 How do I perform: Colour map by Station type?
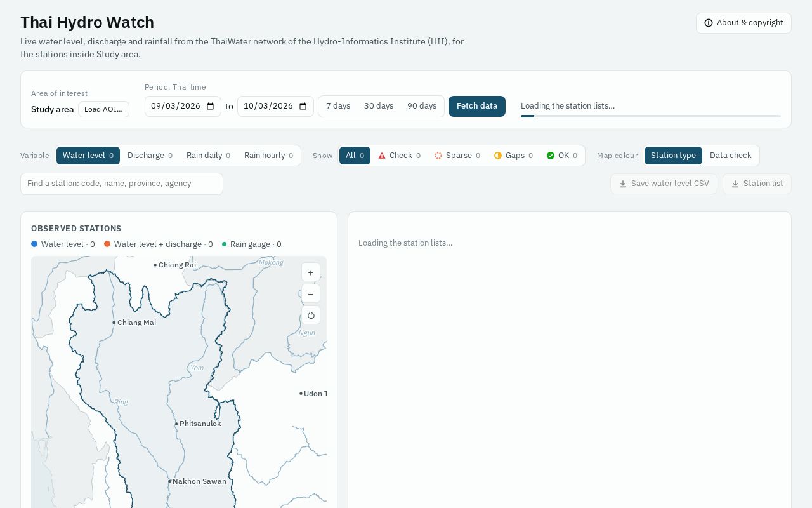673,156
